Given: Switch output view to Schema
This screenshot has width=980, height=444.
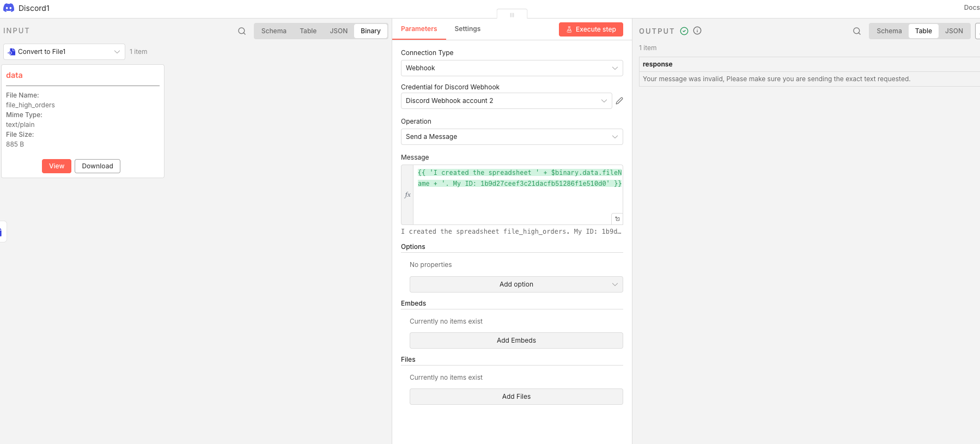Looking at the screenshot, I should click(889, 31).
